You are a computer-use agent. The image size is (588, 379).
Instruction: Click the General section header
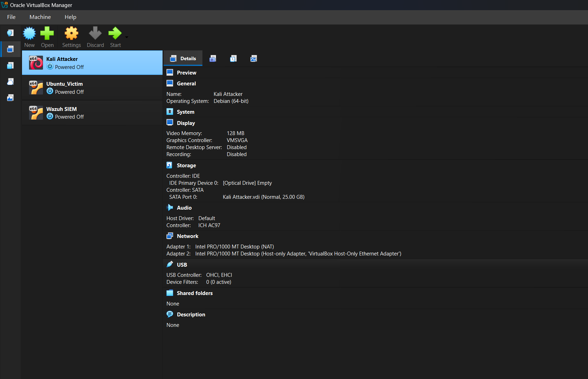(x=186, y=84)
